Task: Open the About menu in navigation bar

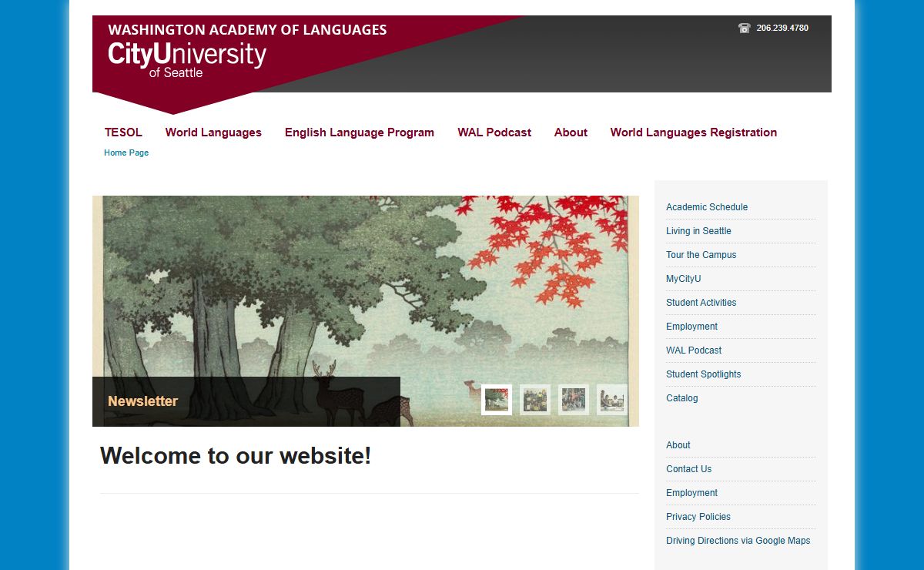Action: click(x=571, y=132)
